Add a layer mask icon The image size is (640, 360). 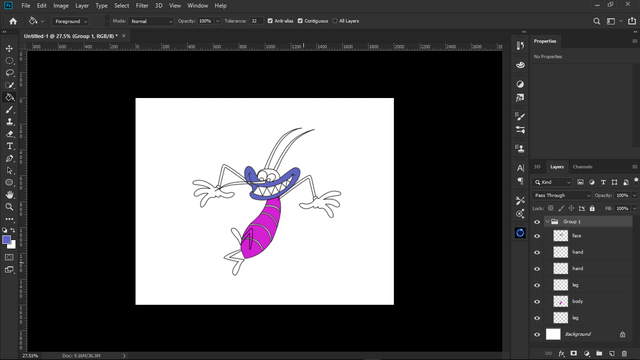(x=573, y=353)
